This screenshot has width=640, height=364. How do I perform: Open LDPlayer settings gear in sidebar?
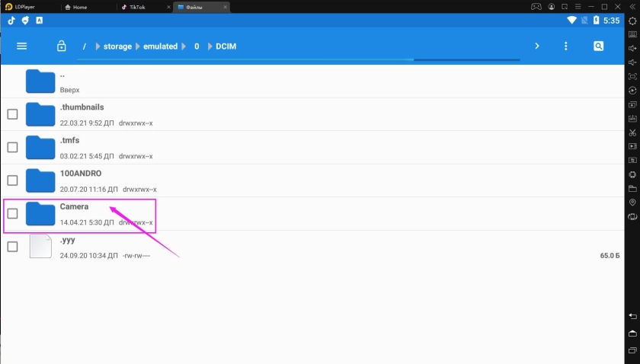[x=632, y=21]
